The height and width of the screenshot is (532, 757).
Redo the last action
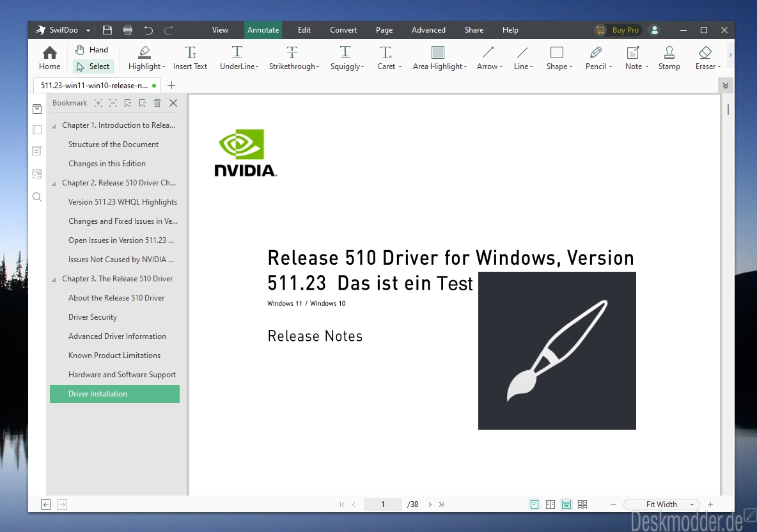169,30
